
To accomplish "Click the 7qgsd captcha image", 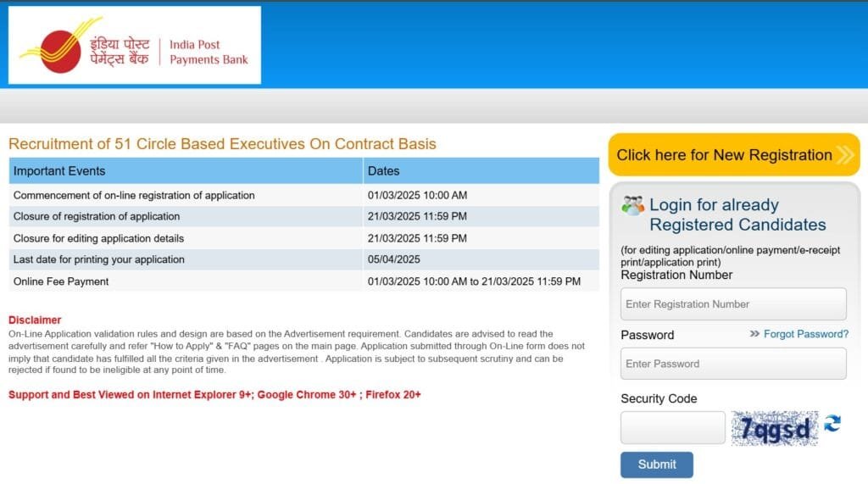I will point(775,428).
